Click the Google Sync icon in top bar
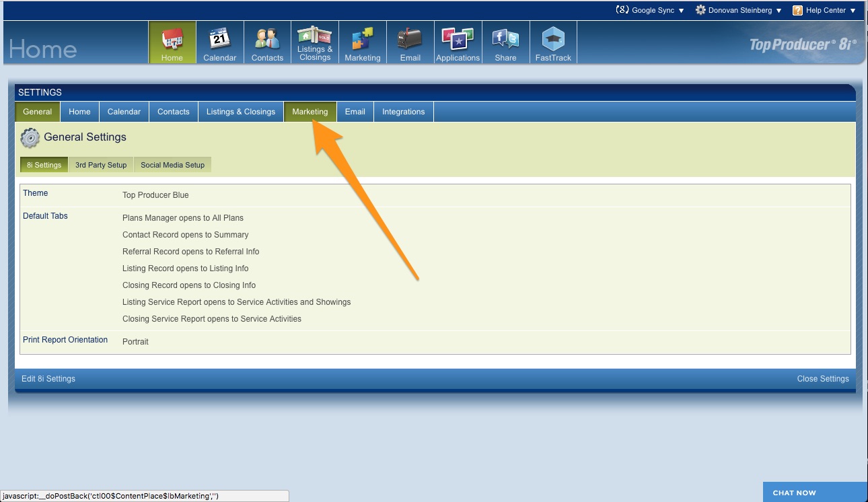The width and height of the screenshot is (868, 502). coord(622,10)
